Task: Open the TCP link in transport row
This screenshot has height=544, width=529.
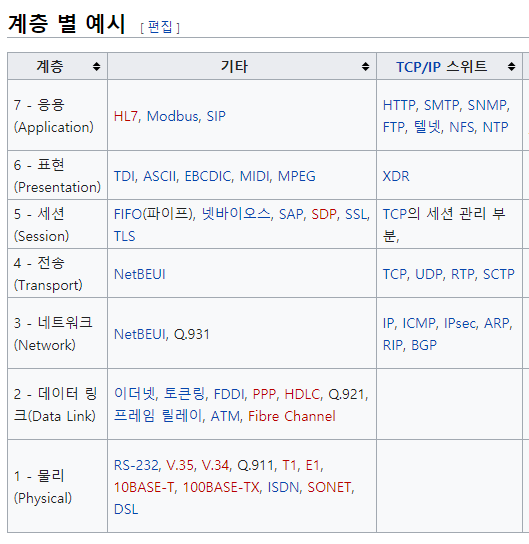Action: pyautogui.click(x=394, y=274)
